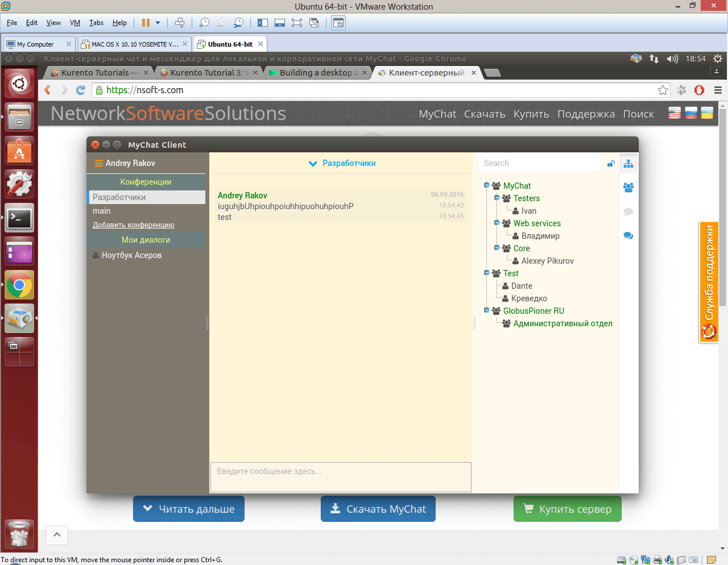The image size is (728, 565).
Task: Switch to Building a desktop Chrome tab
Action: (318, 73)
